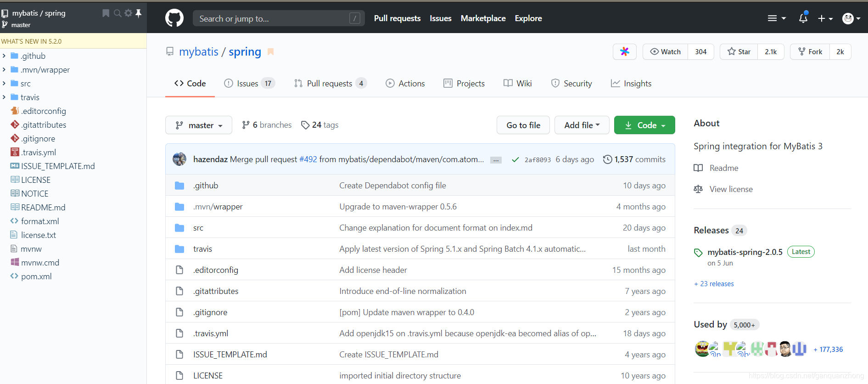Click the Octotree bookmark icon
Image resolution: width=868 pixels, height=384 pixels.
(x=106, y=13)
